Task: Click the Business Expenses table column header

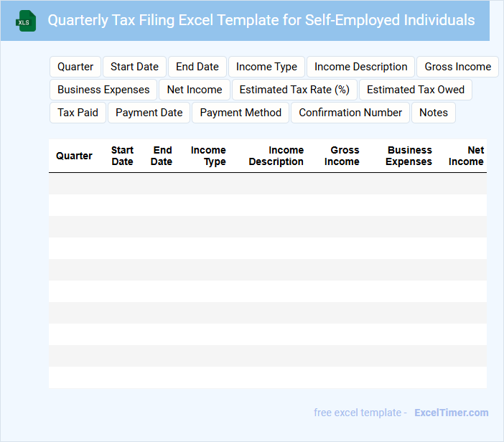Action: pos(409,156)
